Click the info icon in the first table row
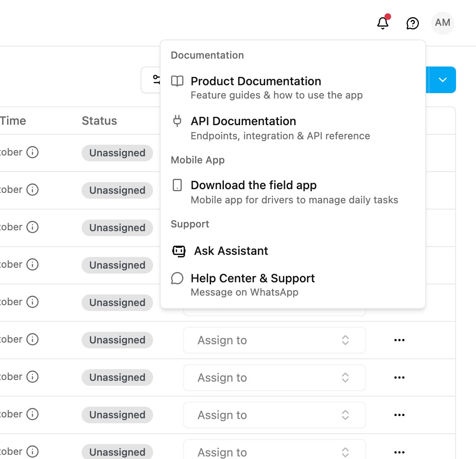Viewport: 476px width, 459px height. (32, 152)
